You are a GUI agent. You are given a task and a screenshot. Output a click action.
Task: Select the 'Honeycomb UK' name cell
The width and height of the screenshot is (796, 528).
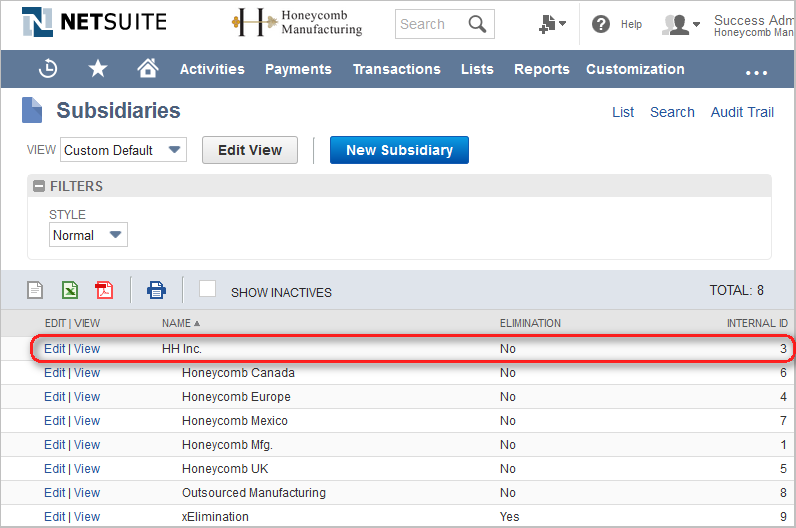(x=225, y=469)
